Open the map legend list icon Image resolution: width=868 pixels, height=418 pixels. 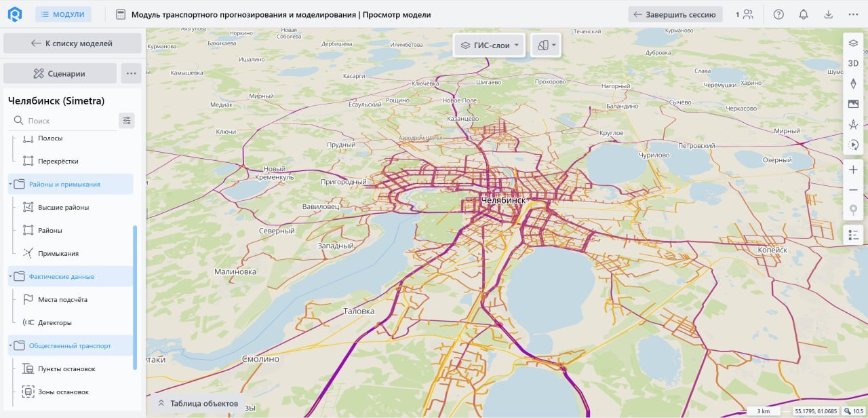click(853, 235)
